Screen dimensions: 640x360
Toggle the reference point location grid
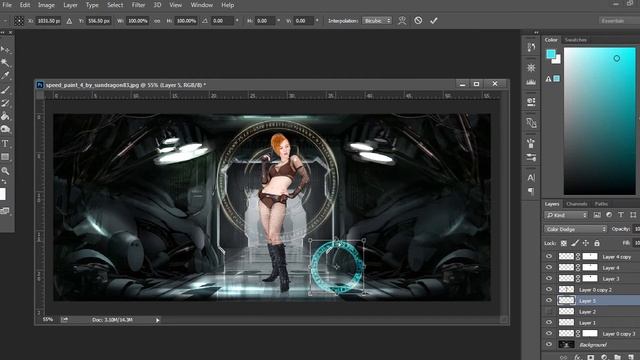tap(19, 21)
